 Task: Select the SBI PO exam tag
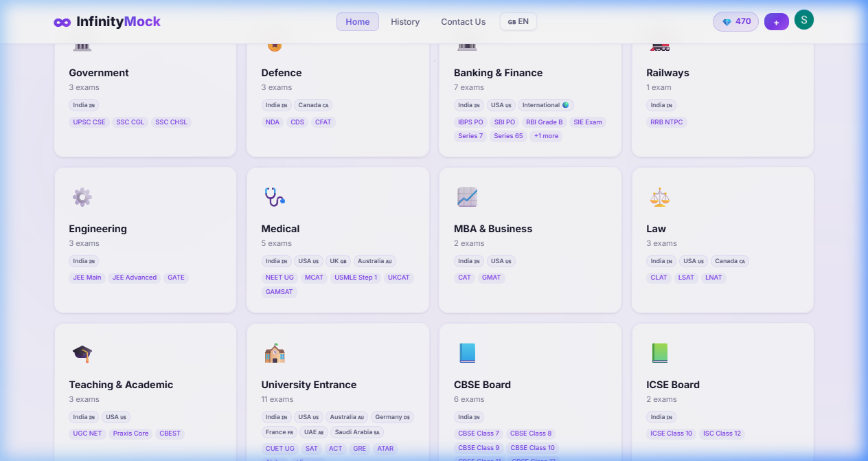(505, 122)
